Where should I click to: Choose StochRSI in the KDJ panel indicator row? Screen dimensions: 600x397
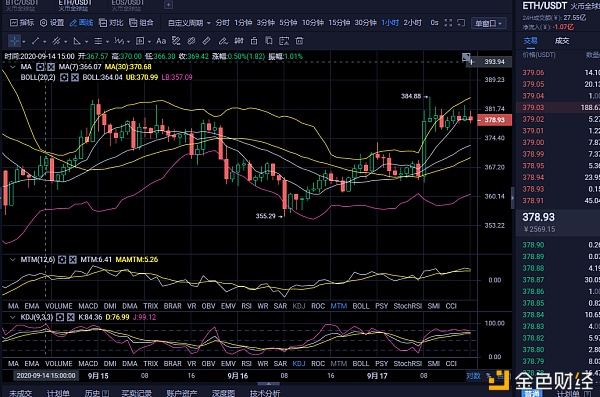[x=408, y=364]
